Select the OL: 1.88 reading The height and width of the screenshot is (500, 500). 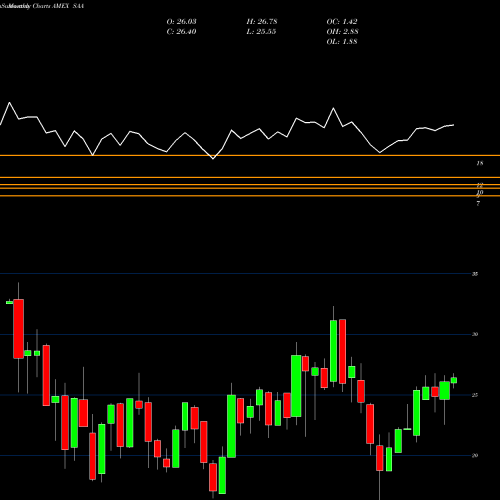pos(342,42)
